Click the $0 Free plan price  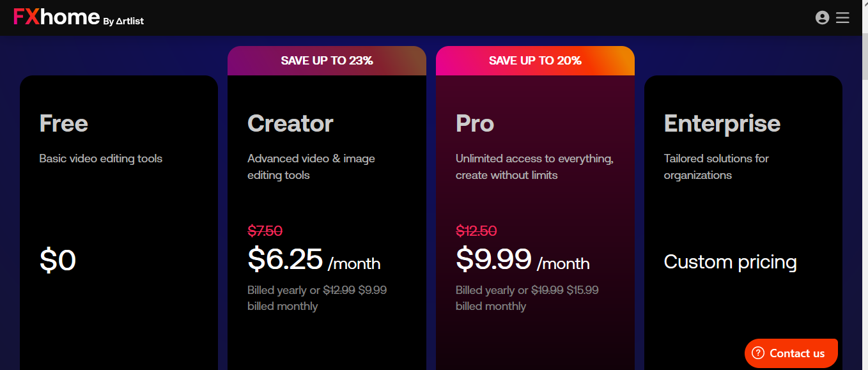[x=58, y=261]
